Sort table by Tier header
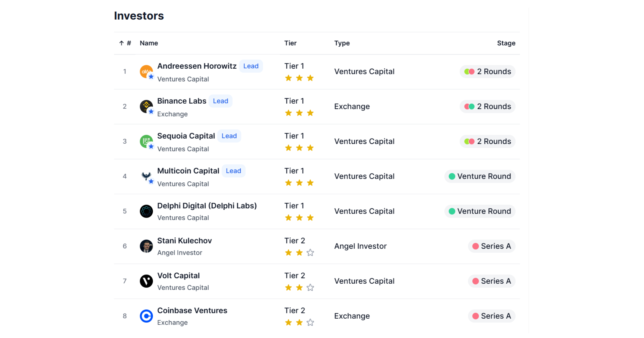Image resolution: width=644 pixels, height=338 pixels. click(x=290, y=43)
